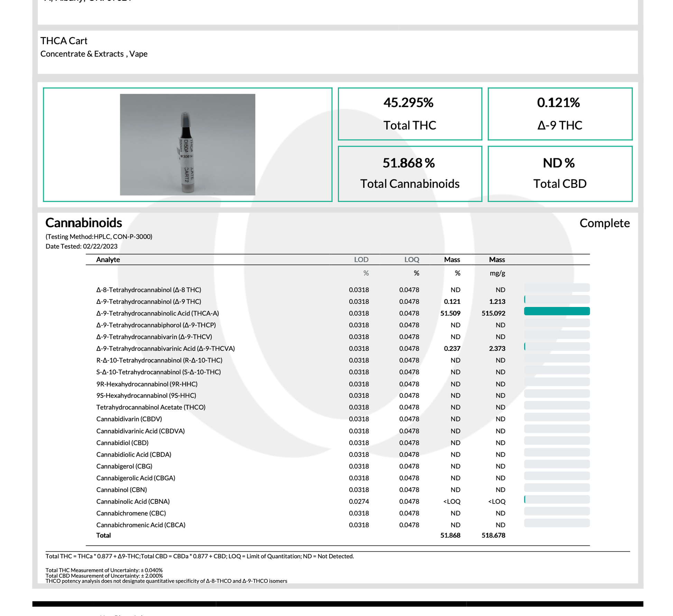Click the Date Tested 02/22/2023 text

[82, 246]
